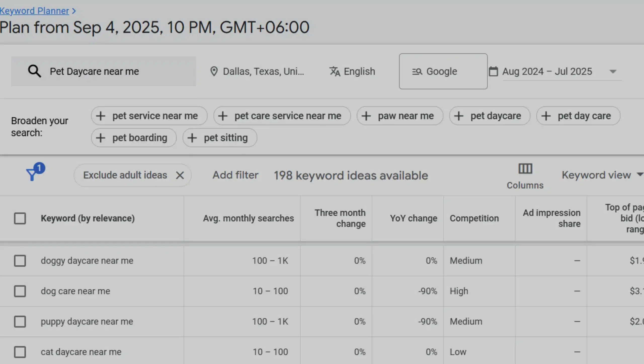The width and height of the screenshot is (644, 364).
Task: Open the Google search network selector
Action: (x=443, y=71)
